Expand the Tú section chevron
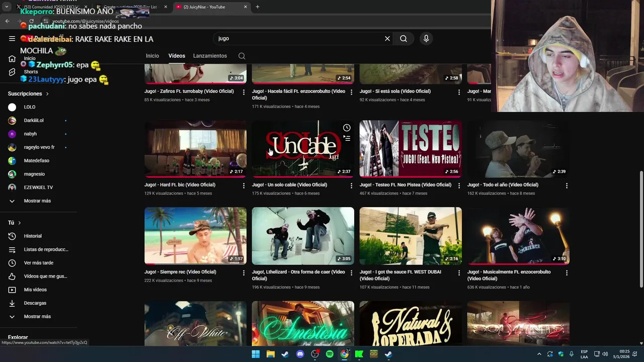 coord(20,223)
